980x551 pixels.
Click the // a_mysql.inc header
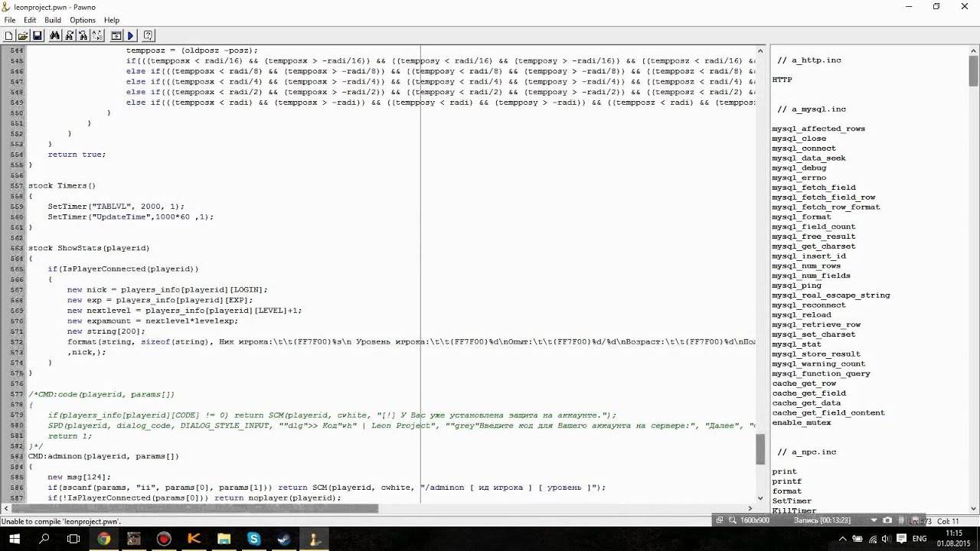pos(812,109)
